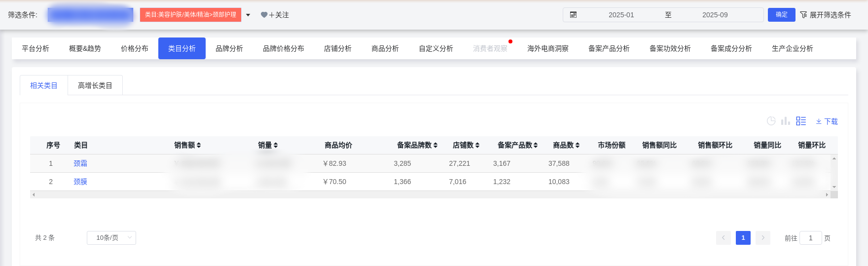This screenshot has height=266, width=868.
Task: Open the brand analysis tab
Action: point(229,48)
